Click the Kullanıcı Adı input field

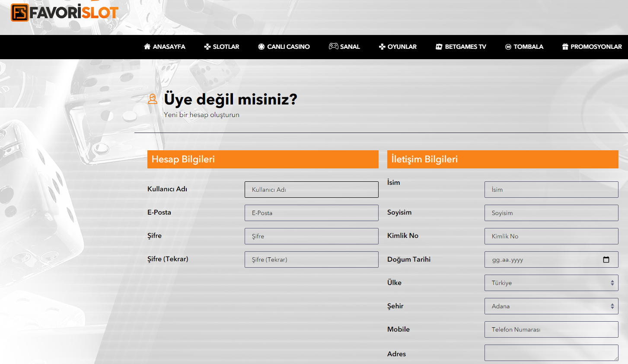click(x=311, y=189)
